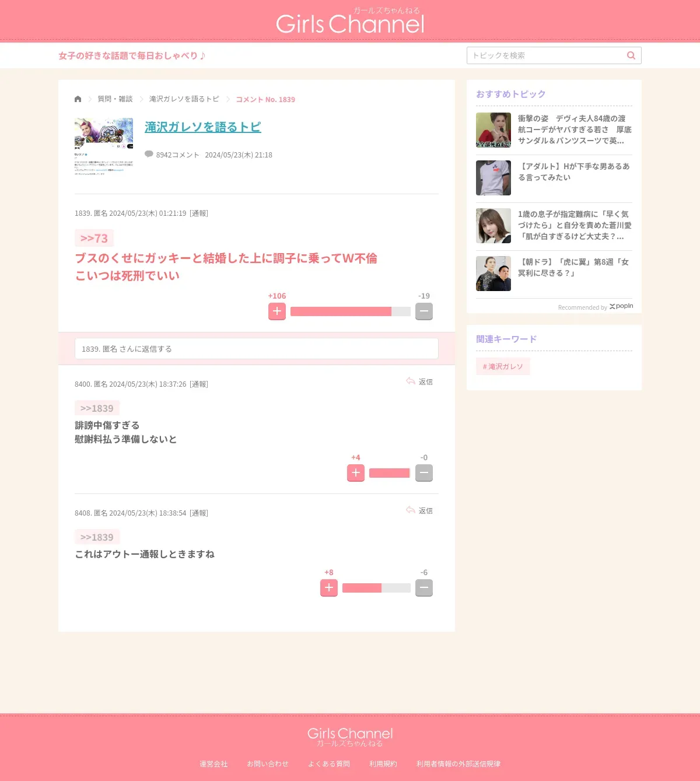Upvote comment 8408 with the plus button
The image size is (700, 781).
(x=329, y=588)
